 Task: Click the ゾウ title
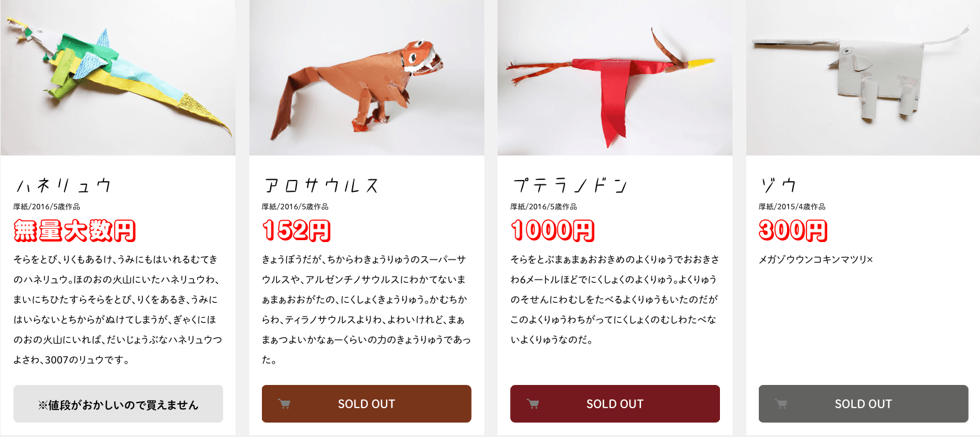click(x=779, y=186)
